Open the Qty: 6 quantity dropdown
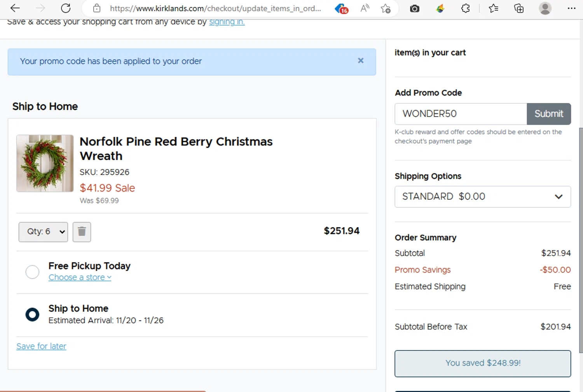 pos(43,232)
